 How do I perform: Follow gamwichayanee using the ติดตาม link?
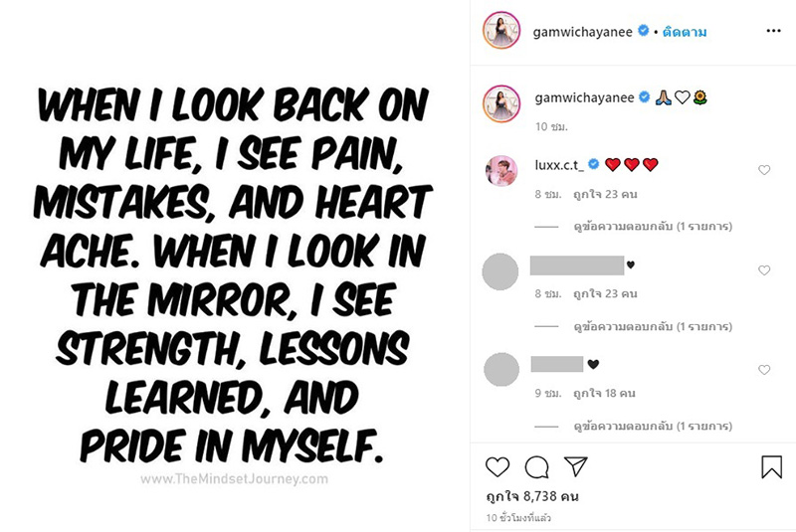(x=687, y=32)
